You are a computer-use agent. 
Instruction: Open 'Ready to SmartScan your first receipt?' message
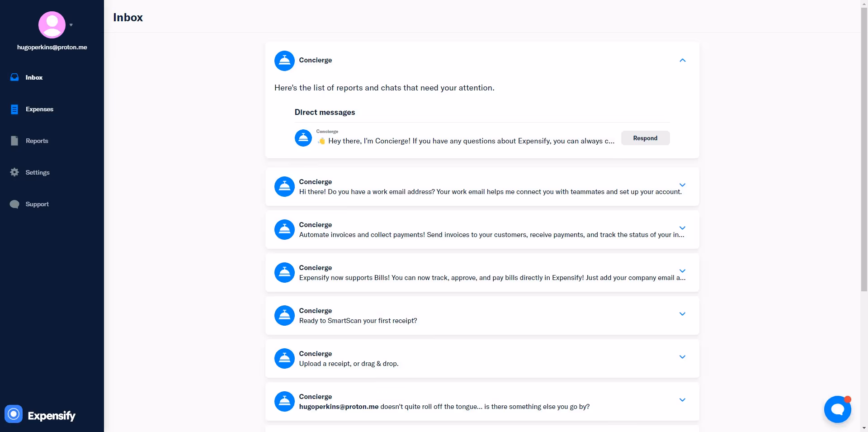pyautogui.click(x=358, y=321)
